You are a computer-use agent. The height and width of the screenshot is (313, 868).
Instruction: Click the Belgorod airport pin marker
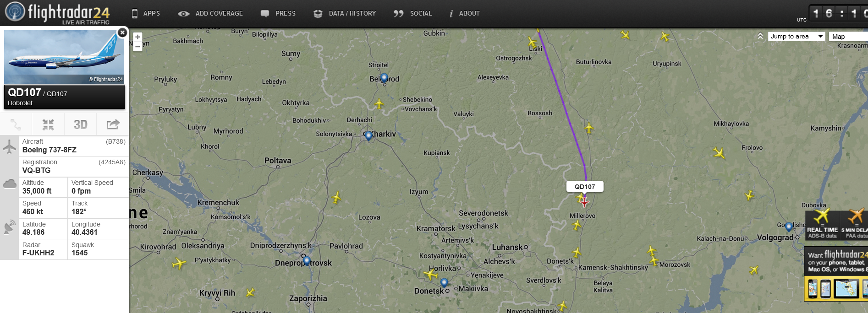(x=384, y=78)
